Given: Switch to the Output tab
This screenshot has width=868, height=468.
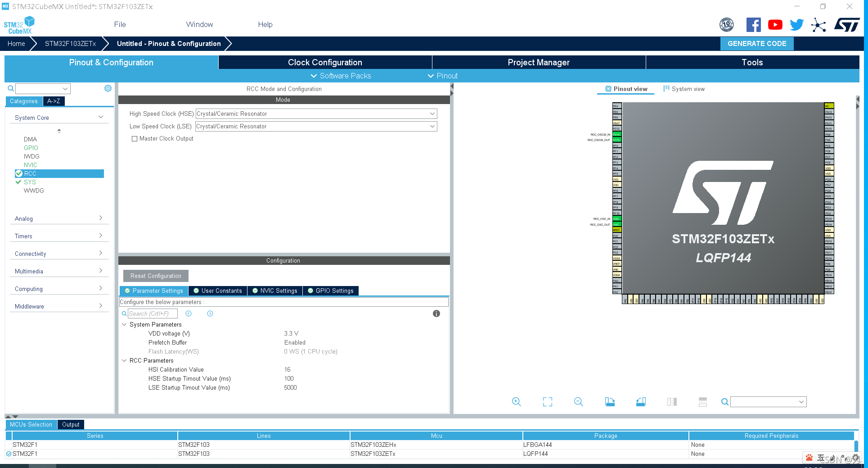Looking at the screenshot, I should tap(71, 424).
